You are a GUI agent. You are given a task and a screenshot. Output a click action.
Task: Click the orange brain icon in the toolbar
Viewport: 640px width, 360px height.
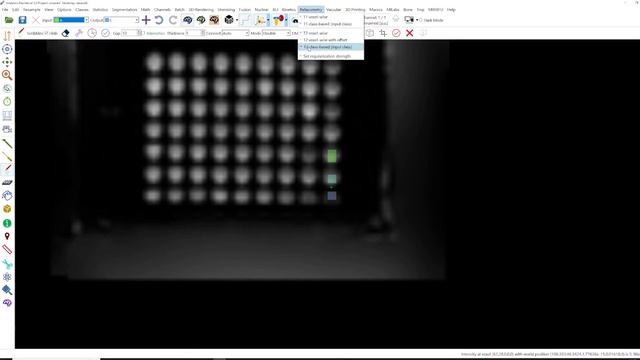click(214, 20)
